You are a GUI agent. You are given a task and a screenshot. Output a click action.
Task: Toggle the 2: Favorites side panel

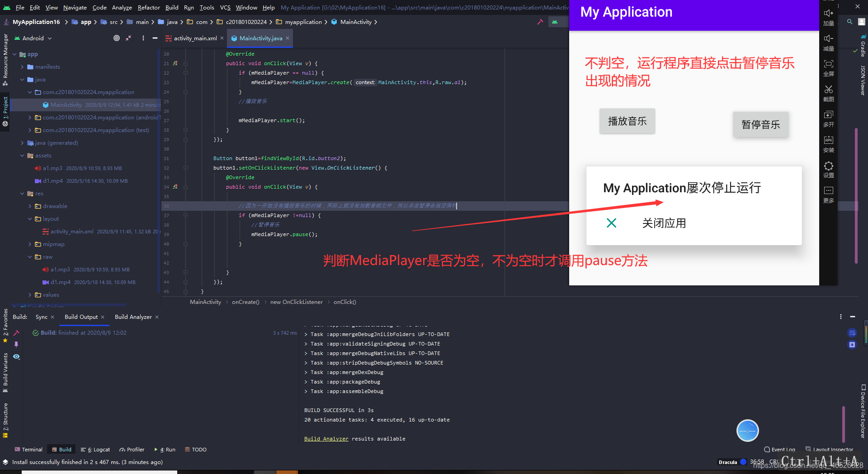click(x=5, y=326)
